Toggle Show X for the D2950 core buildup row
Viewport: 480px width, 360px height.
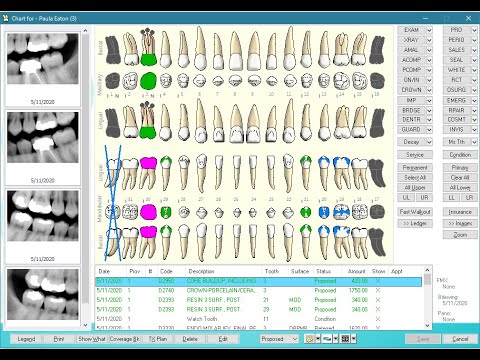[378, 281]
